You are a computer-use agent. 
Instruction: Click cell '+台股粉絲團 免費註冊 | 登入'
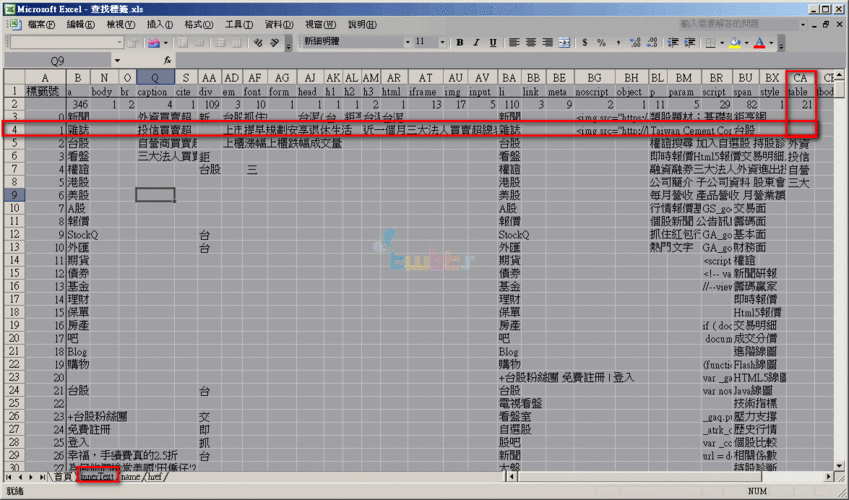click(x=566, y=378)
